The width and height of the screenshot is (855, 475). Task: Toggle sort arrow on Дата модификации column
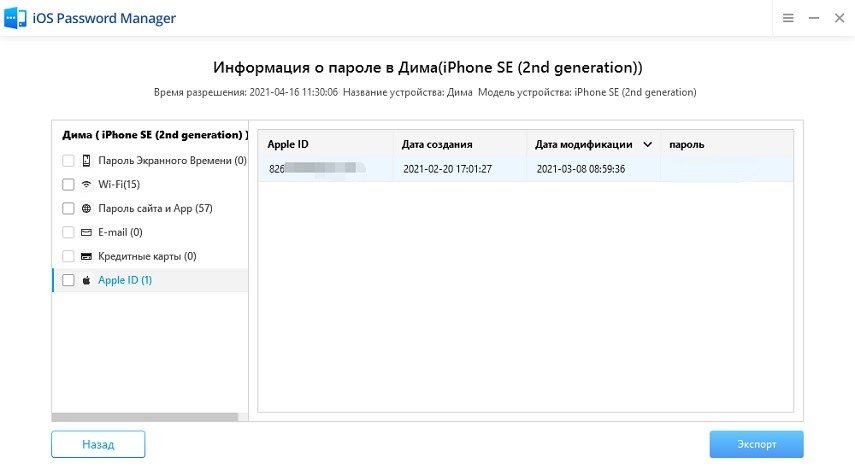pos(647,144)
